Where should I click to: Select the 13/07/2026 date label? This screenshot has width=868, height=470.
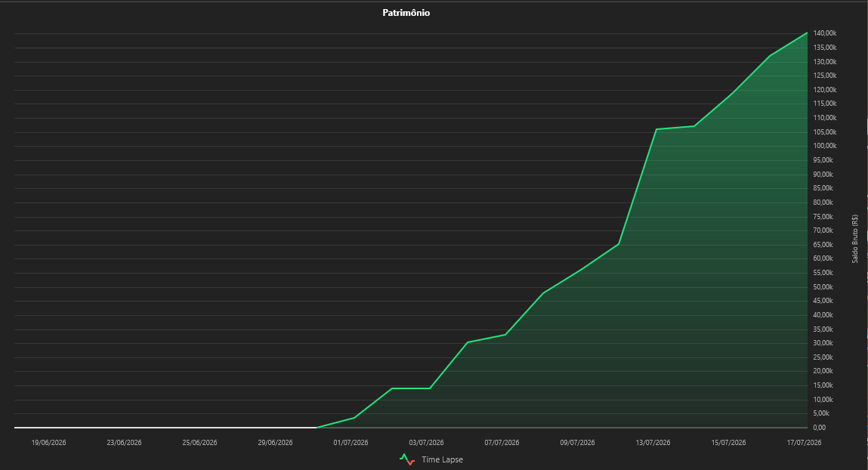[653, 442]
